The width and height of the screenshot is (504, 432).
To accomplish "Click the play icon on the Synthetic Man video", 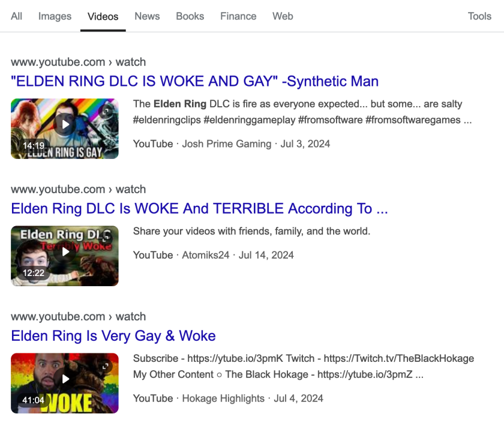I will pos(64,124).
